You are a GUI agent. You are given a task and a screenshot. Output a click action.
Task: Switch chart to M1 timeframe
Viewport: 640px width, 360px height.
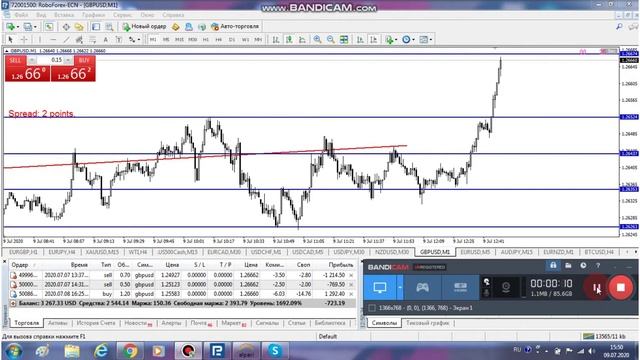point(153,40)
